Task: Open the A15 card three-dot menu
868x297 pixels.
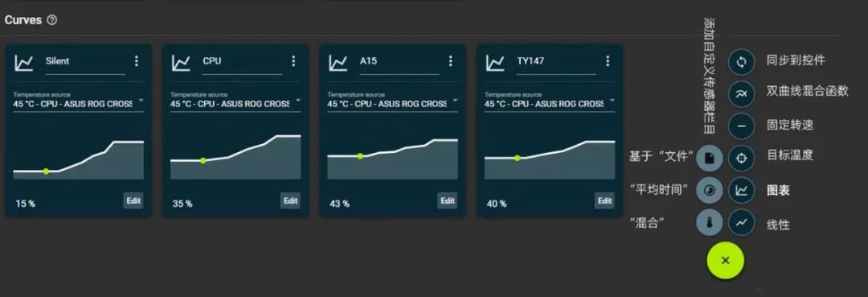Action: (451, 61)
